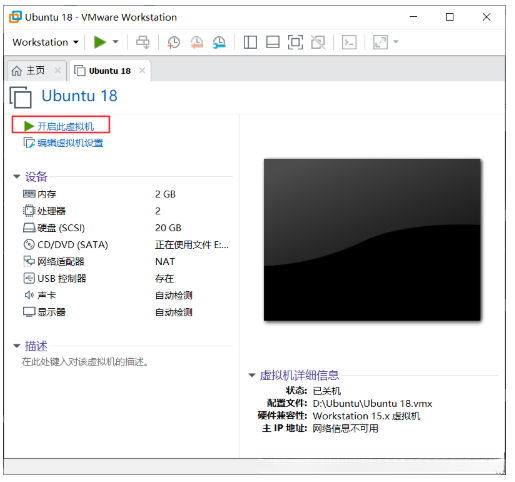Collapse the 设备 section
515x482 pixels.
pyautogui.click(x=17, y=176)
